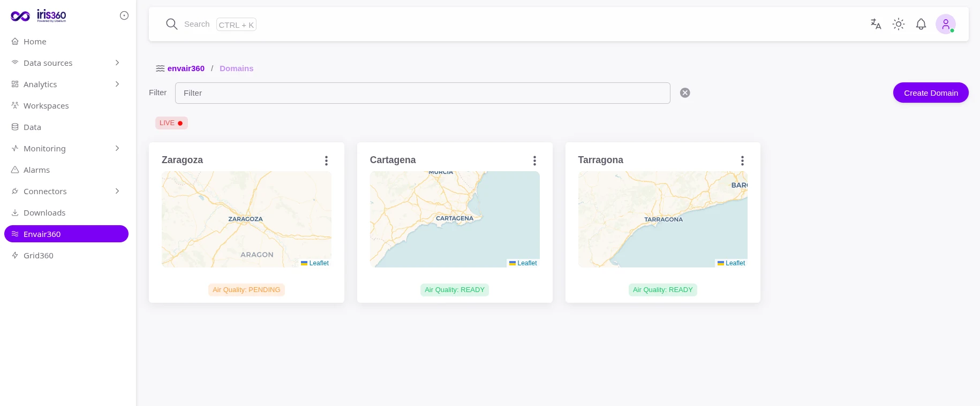
Task: Click Air Quality: PENDING status badge
Action: (246, 290)
